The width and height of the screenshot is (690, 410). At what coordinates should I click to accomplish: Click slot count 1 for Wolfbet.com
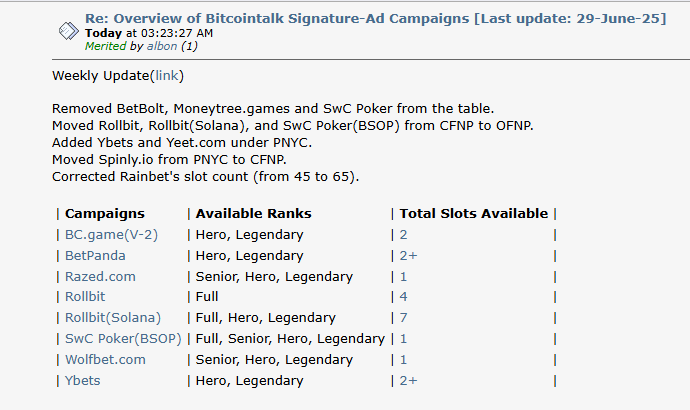pos(403,360)
